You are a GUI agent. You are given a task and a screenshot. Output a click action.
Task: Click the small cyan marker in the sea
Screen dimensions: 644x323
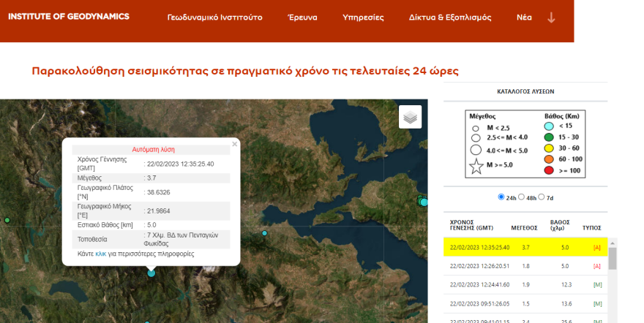pyautogui.click(x=264, y=233)
